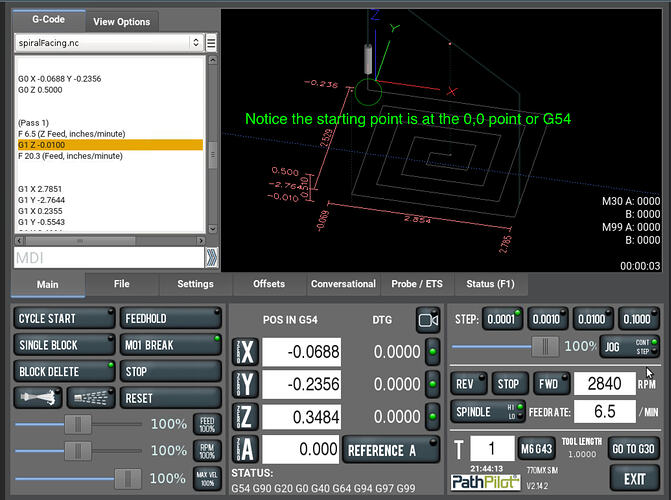Click the M6 G43 tool change button
The height and width of the screenshot is (500, 671).
pos(537,449)
